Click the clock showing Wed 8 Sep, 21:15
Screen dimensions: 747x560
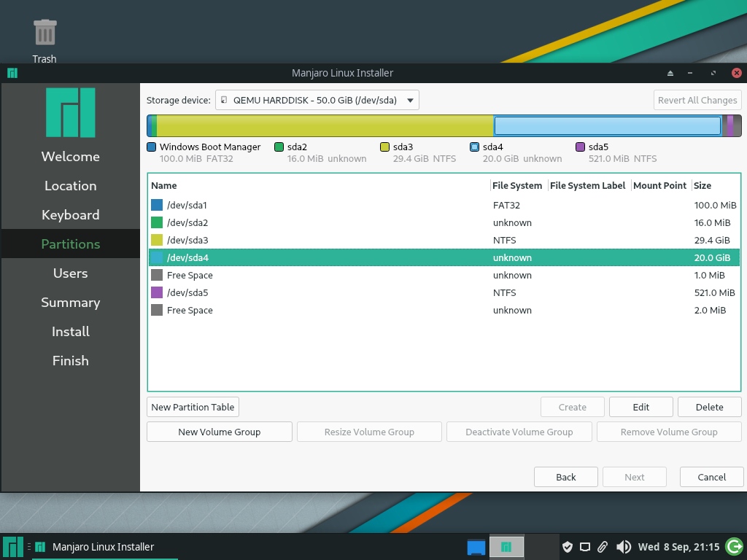click(679, 547)
